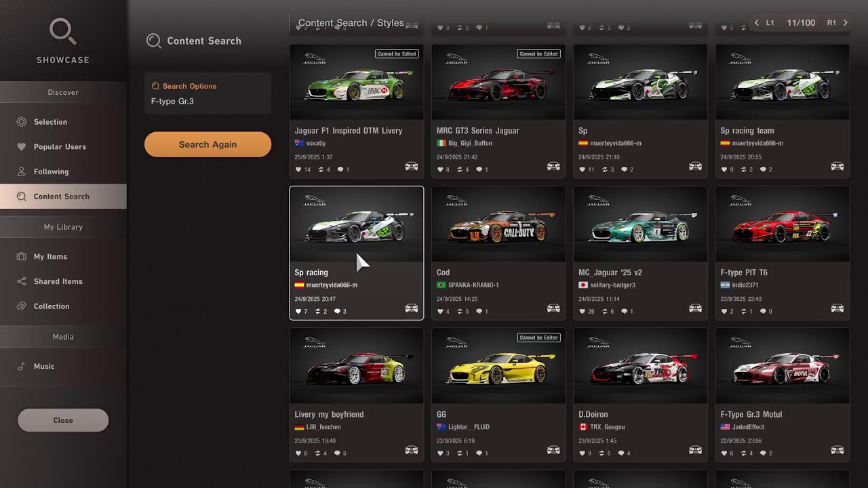The image size is (868, 488).
Task: Click the Close button
Action: (63, 420)
